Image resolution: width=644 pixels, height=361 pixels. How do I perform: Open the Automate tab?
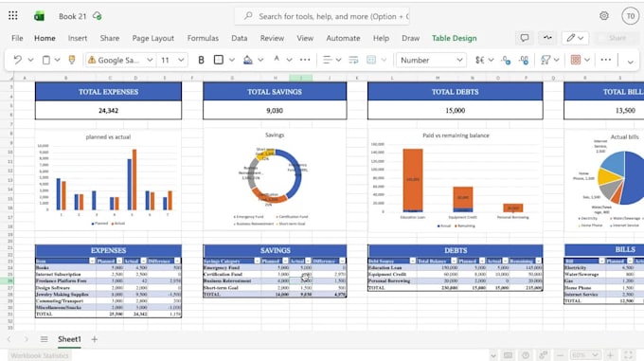tap(343, 38)
